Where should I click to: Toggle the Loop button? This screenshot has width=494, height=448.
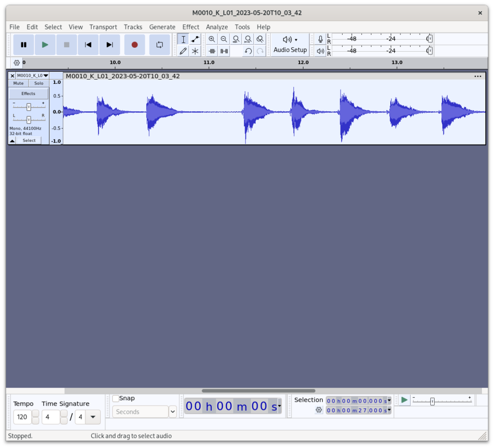pyautogui.click(x=159, y=45)
